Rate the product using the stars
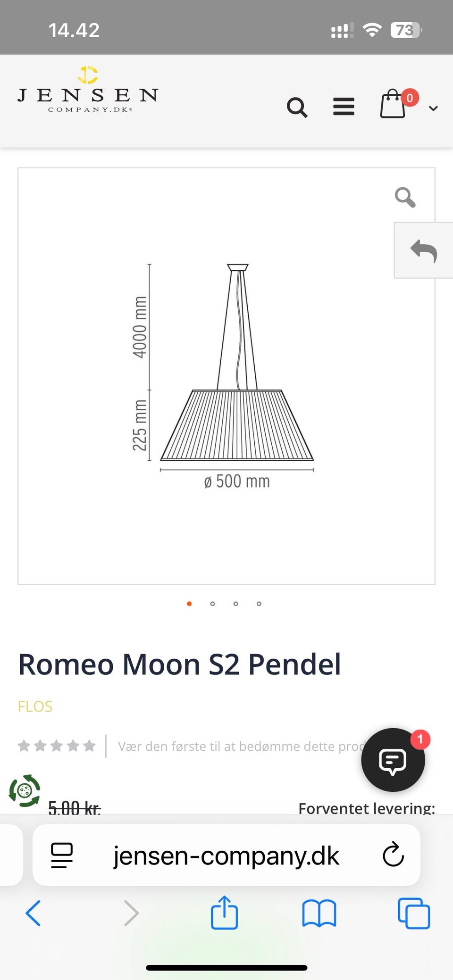Screen dimensions: 453x980 point(57,746)
